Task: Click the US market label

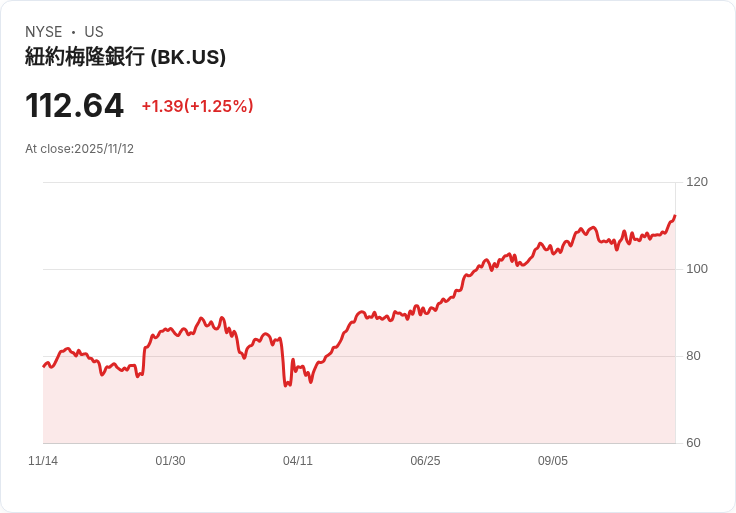Action: coord(94,32)
